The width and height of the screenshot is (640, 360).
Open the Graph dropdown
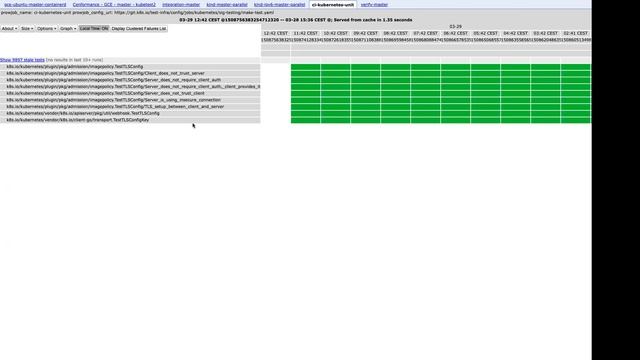coord(68,29)
